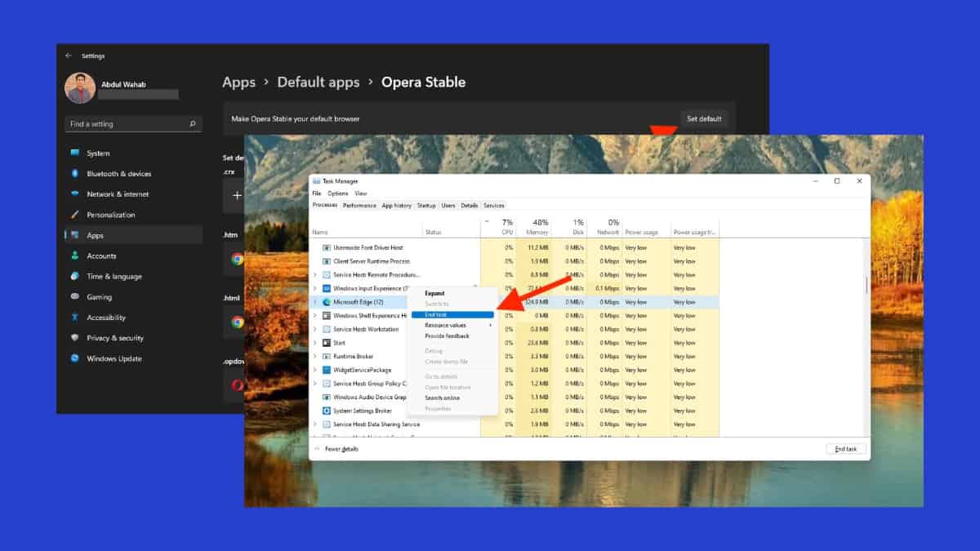
Task: Open Accessibility in the Settings sidebar
Action: (x=133, y=318)
